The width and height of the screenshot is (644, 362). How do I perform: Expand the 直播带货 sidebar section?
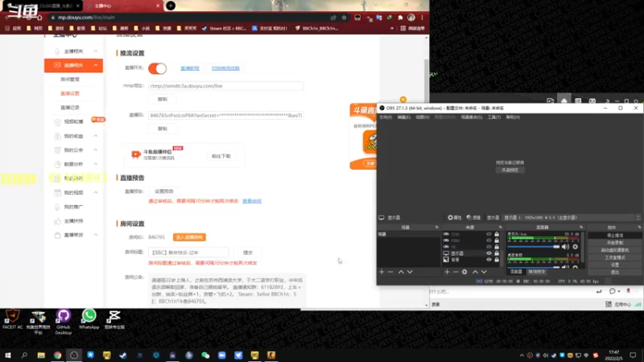coord(95,235)
